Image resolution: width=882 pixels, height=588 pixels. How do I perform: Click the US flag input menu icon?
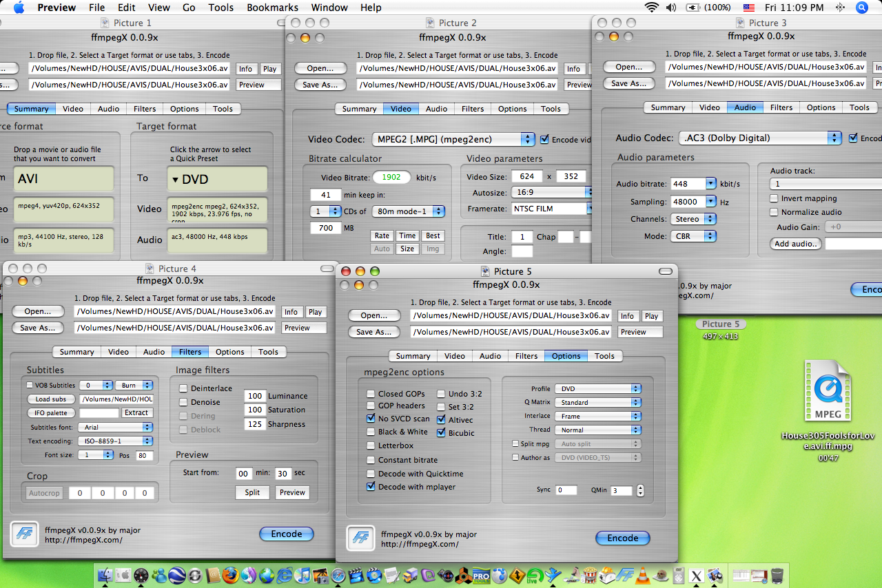(749, 8)
